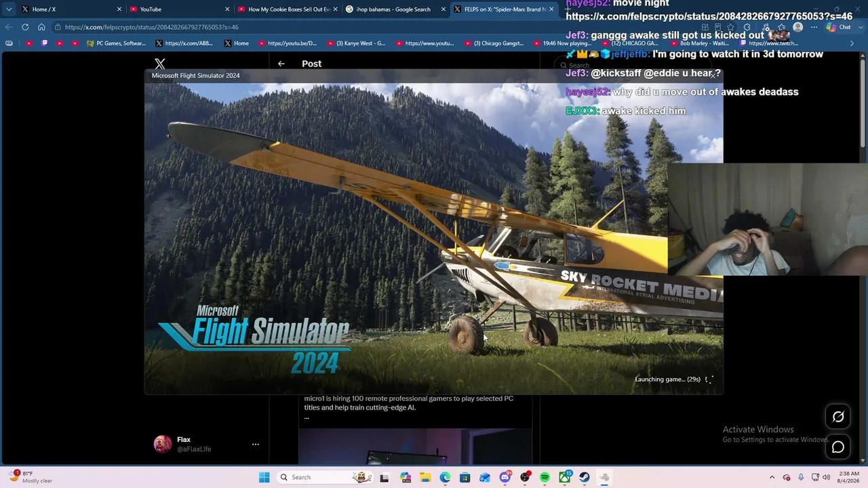Screen dimensions: 868x488
Task: Open Outlook mail from the taskbar
Action: (x=485, y=477)
